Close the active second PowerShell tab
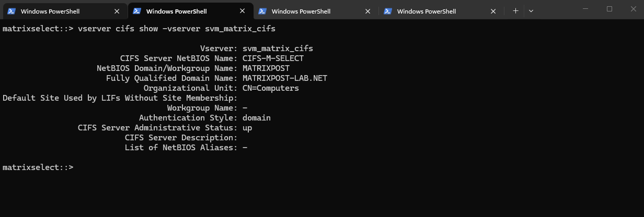Image resolution: width=644 pixels, height=217 pixels. click(243, 11)
